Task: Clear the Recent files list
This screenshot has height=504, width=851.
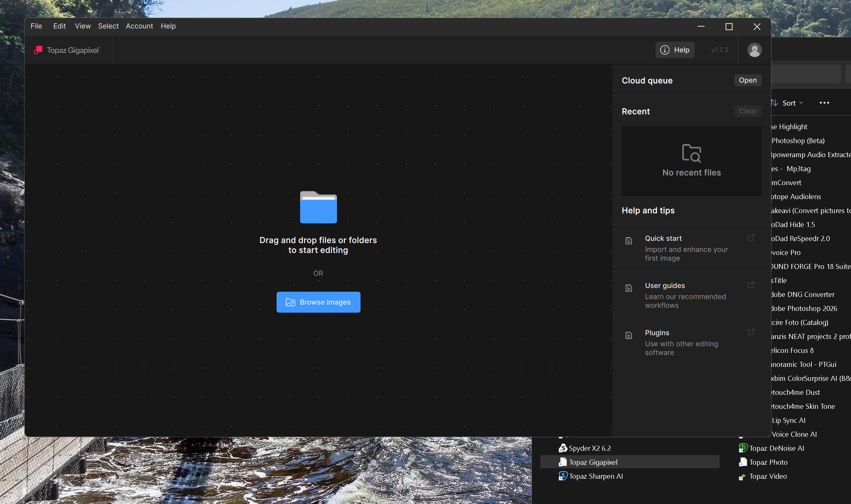Action: tap(747, 111)
